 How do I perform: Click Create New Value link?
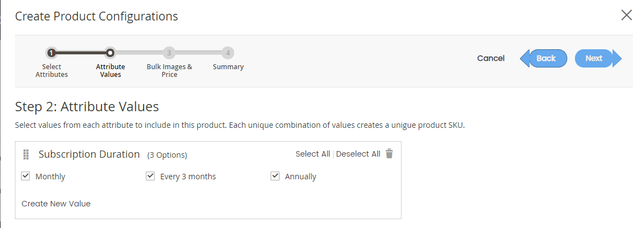click(56, 203)
